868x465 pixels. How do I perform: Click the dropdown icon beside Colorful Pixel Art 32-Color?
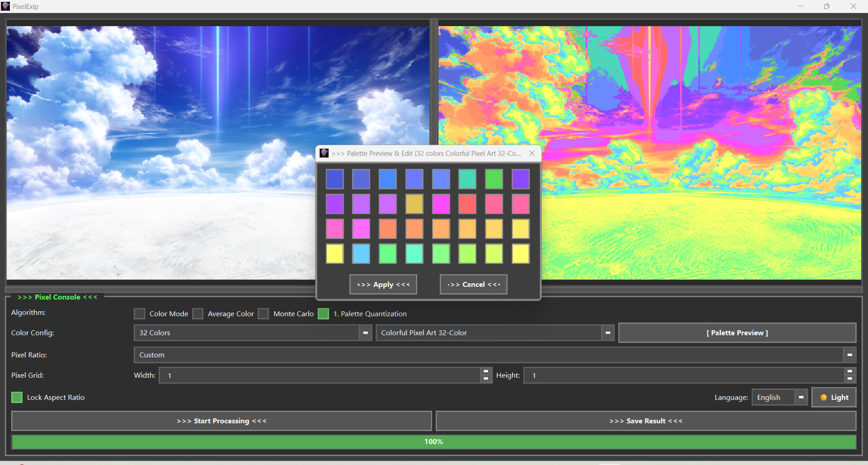tap(607, 332)
